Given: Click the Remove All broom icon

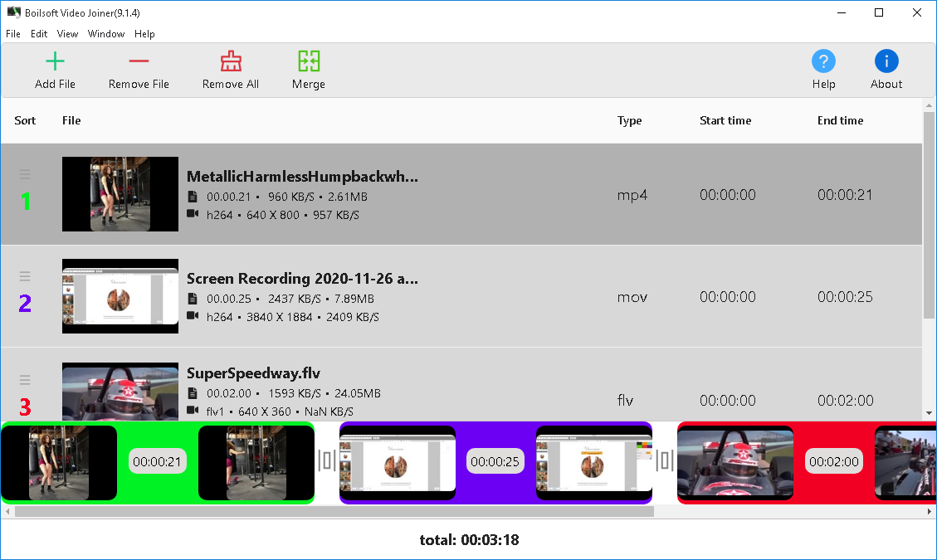Looking at the screenshot, I should tap(231, 61).
